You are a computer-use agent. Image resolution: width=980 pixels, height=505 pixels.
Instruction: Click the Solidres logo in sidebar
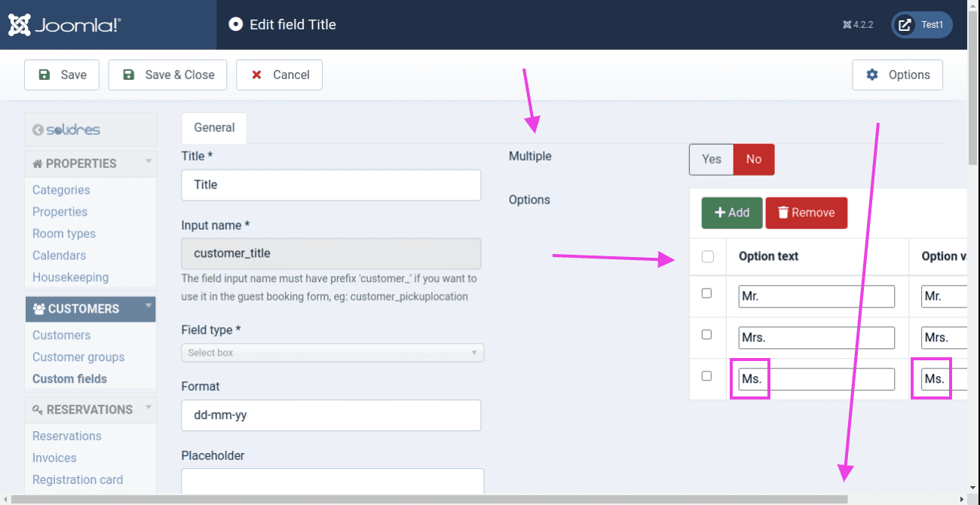click(66, 130)
